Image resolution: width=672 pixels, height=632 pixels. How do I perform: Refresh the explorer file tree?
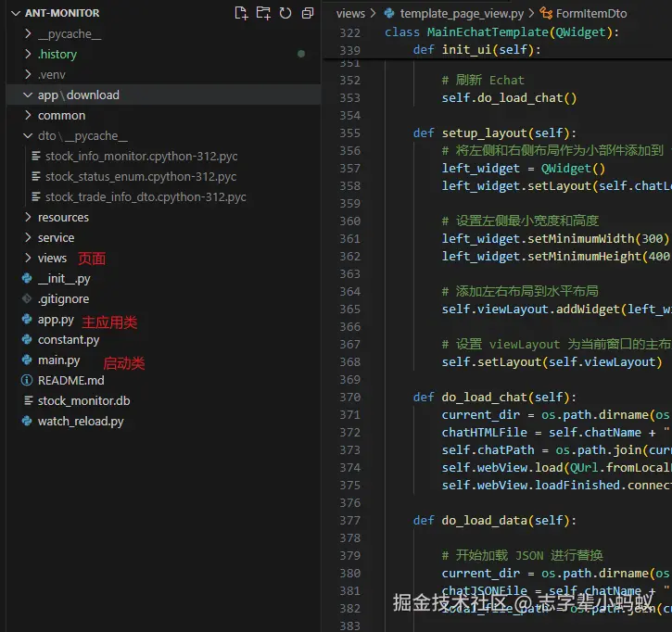click(x=285, y=13)
